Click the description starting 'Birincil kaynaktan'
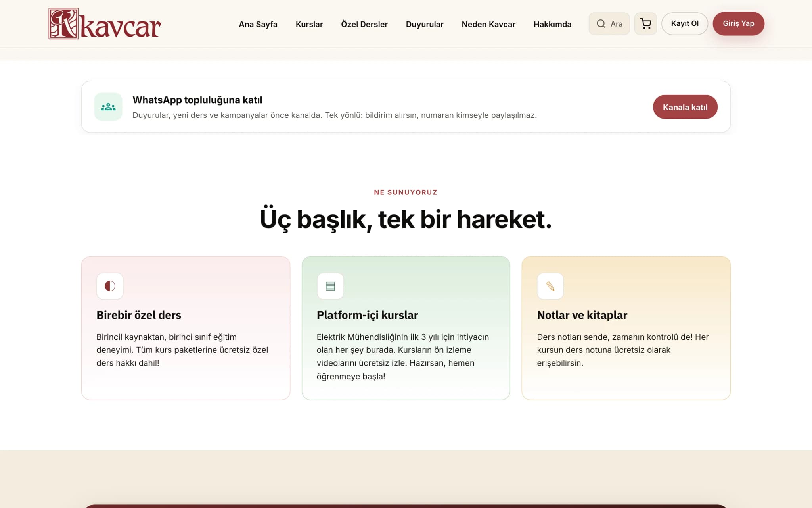Image resolution: width=812 pixels, height=508 pixels. (x=182, y=350)
